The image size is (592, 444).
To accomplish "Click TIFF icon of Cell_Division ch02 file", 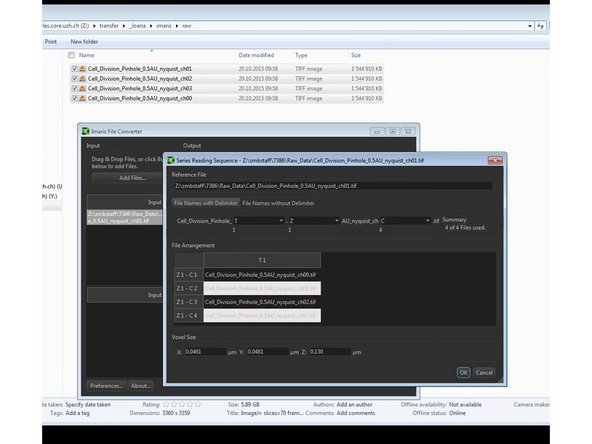I will (82, 79).
